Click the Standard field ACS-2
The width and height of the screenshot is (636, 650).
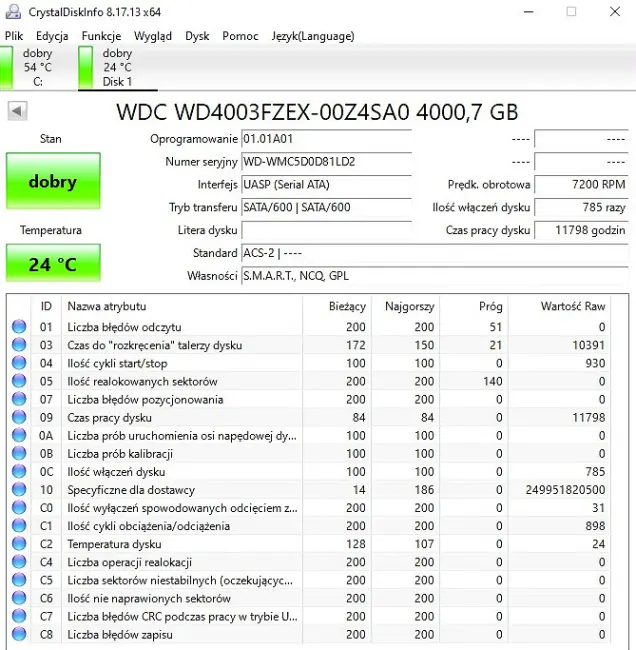pyautogui.click(x=435, y=252)
